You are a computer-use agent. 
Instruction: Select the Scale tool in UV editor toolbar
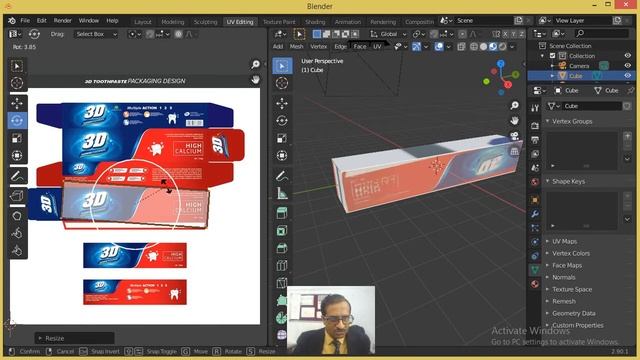coord(17,138)
